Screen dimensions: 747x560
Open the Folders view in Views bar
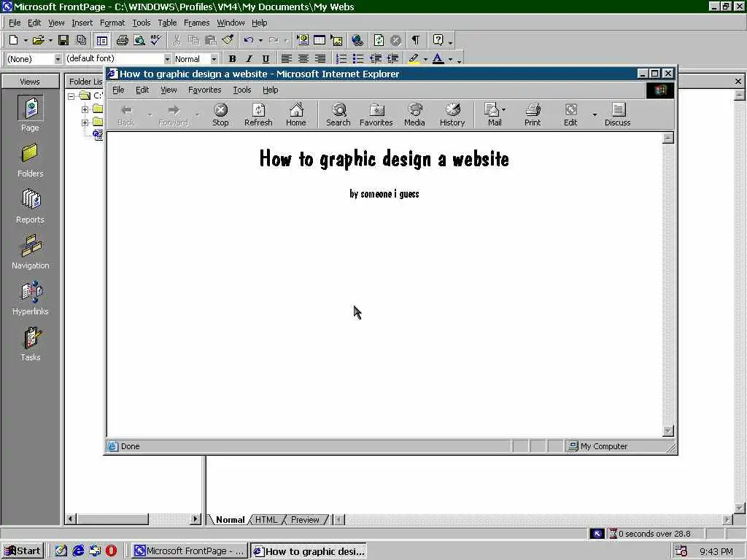[x=30, y=160]
